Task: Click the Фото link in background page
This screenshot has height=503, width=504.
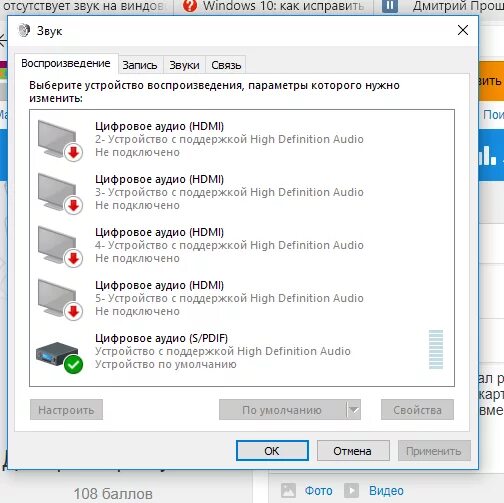Action: [x=318, y=491]
